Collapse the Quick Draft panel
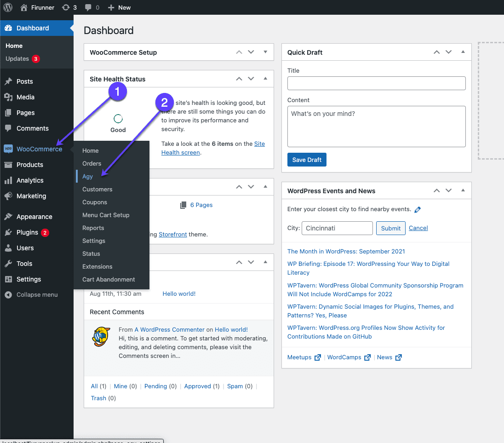This screenshot has width=504, height=443. 463,52
